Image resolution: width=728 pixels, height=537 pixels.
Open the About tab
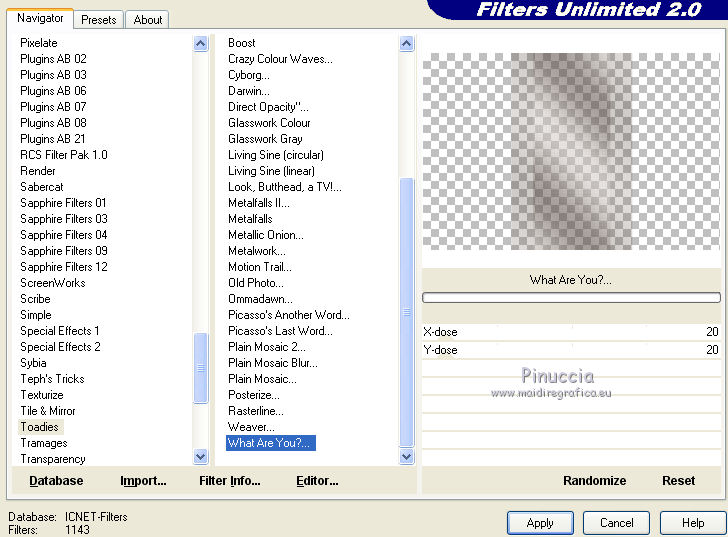(x=148, y=20)
